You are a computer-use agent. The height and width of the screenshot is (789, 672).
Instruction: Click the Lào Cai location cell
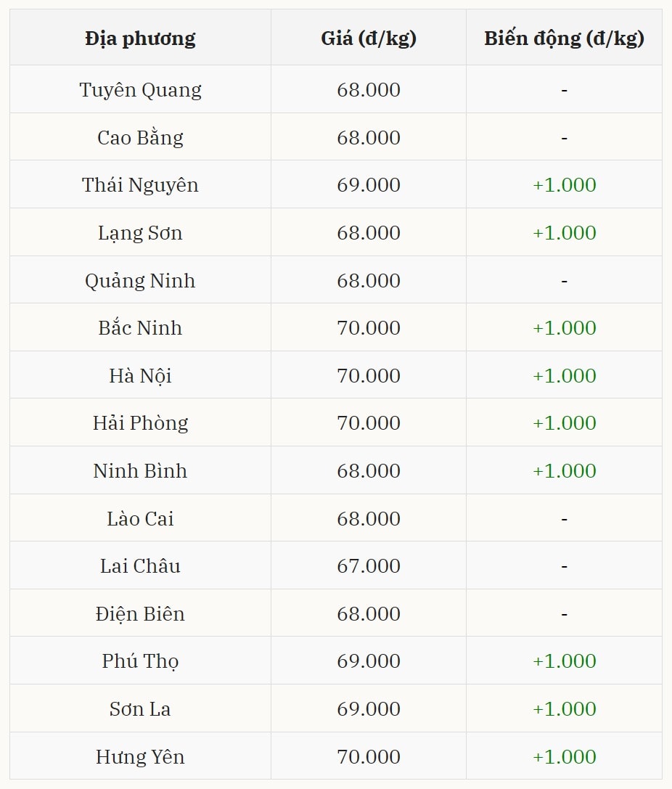pyautogui.click(x=140, y=519)
